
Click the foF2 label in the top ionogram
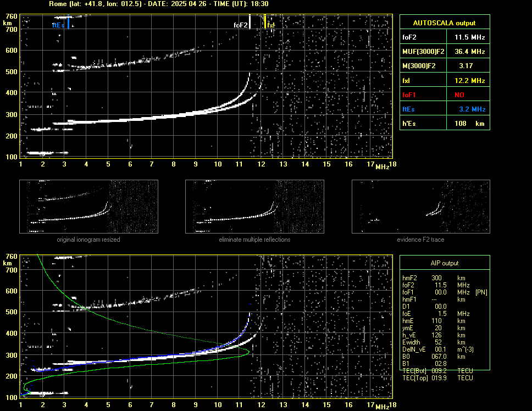click(x=241, y=25)
